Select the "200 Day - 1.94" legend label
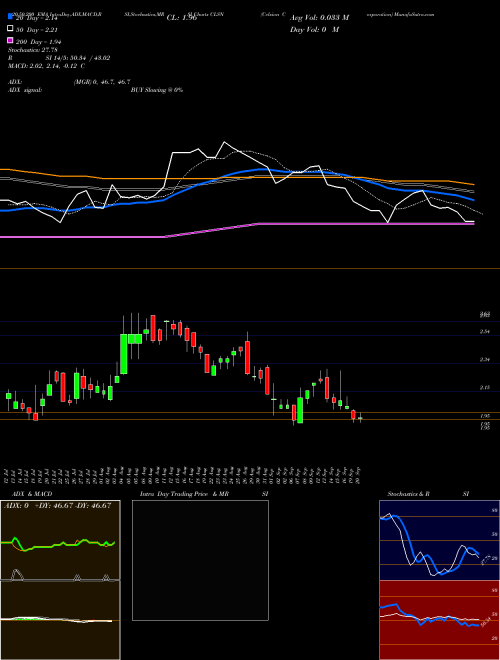500x660 pixels. [x=39, y=42]
